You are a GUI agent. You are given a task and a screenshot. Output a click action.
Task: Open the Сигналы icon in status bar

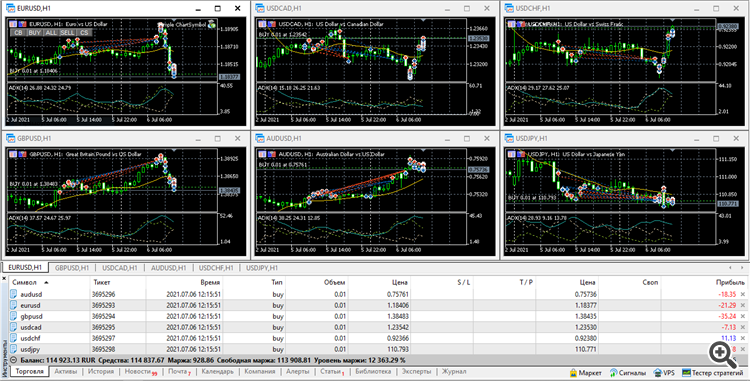(x=613, y=372)
